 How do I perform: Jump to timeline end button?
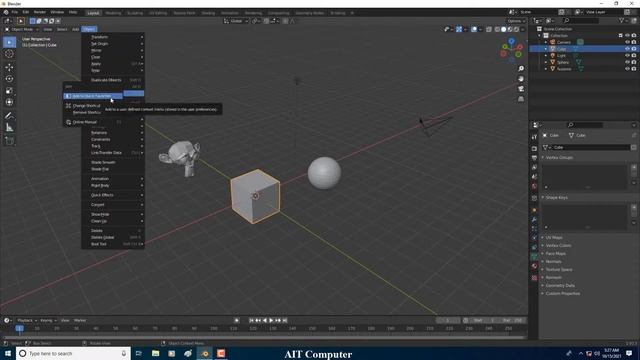tap(285, 320)
